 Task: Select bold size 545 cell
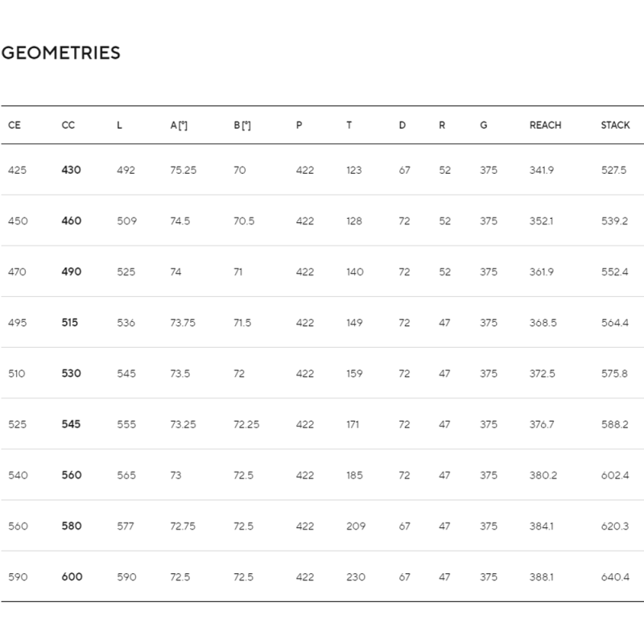coord(72,424)
